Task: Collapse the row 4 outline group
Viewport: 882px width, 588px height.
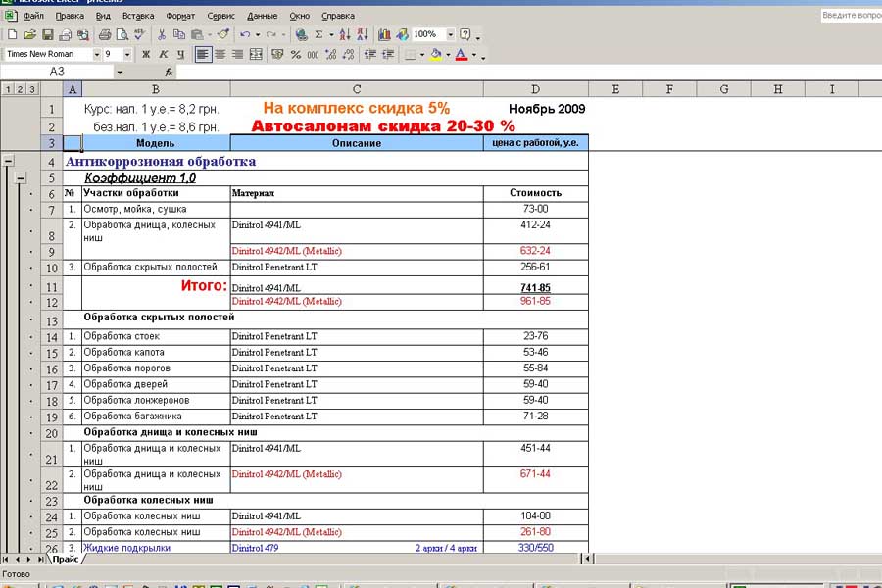Action: click(x=9, y=161)
